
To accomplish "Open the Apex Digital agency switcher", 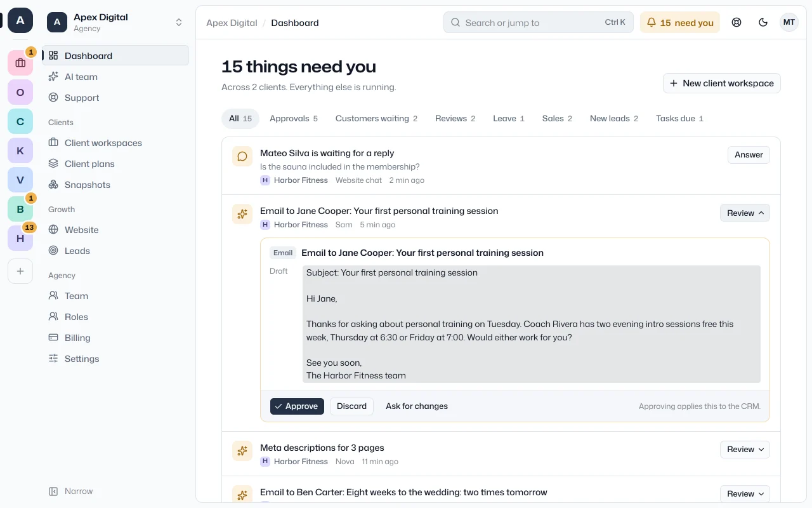I will coord(115,22).
